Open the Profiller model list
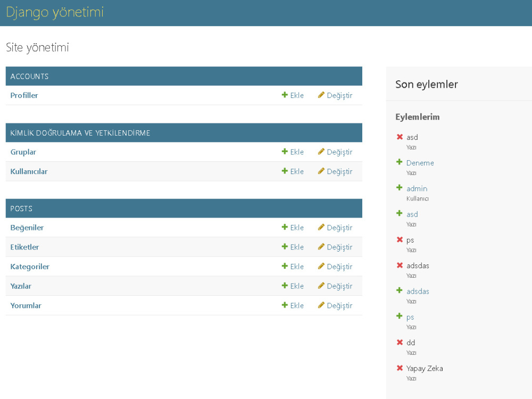 pyautogui.click(x=24, y=95)
